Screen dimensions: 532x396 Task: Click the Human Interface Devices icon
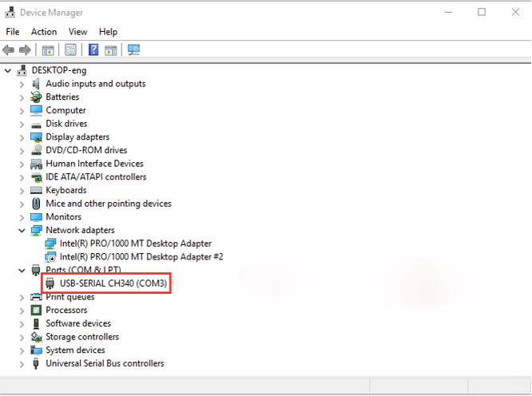click(36, 164)
